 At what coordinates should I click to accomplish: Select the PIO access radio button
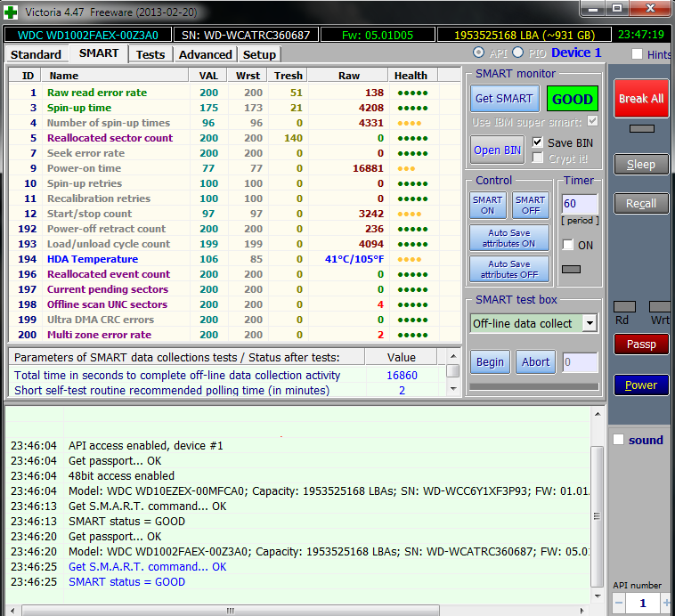518,53
